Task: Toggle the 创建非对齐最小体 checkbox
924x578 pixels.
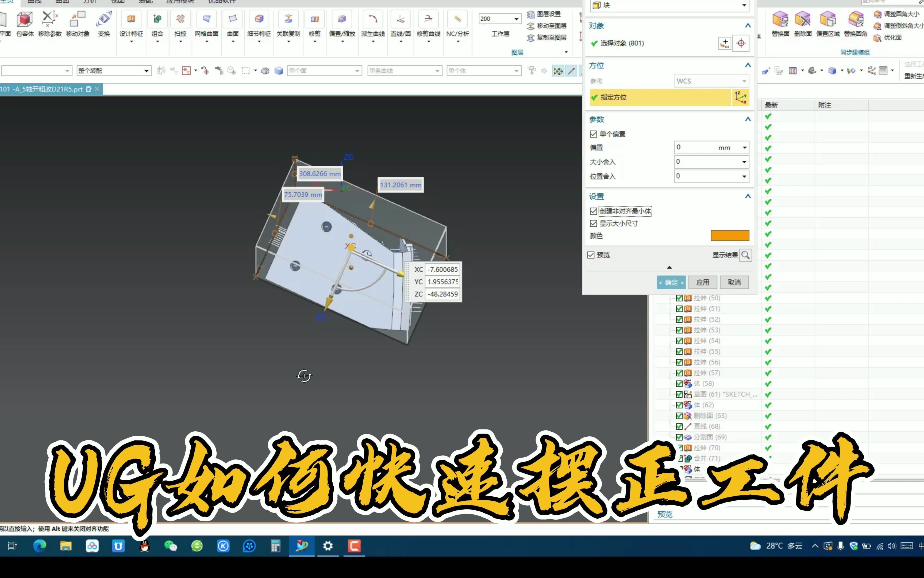Action: [593, 211]
